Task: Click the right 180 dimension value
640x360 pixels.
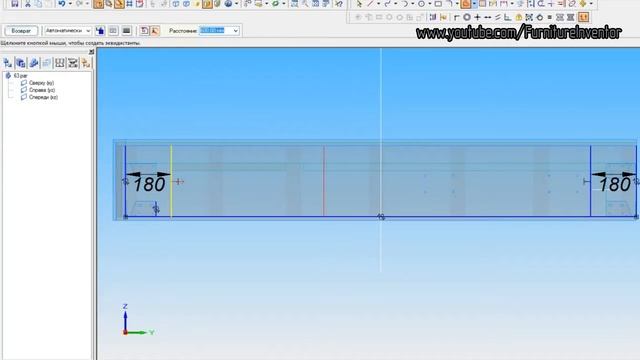Action: tap(614, 184)
